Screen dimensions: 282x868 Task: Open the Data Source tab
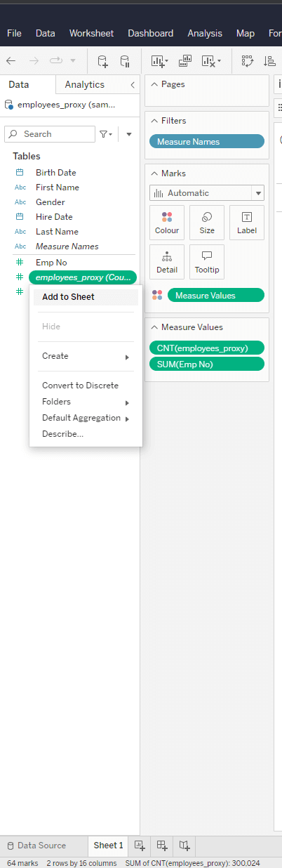(x=36, y=846)
